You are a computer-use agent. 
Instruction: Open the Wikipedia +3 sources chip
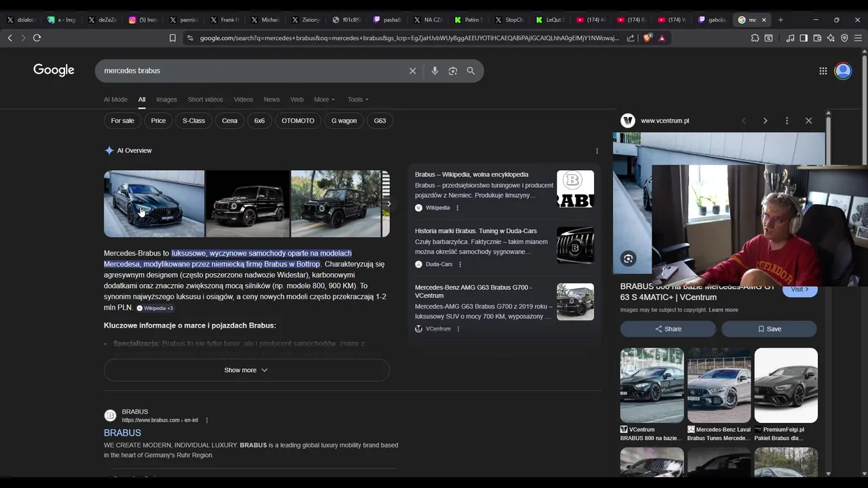155,308
